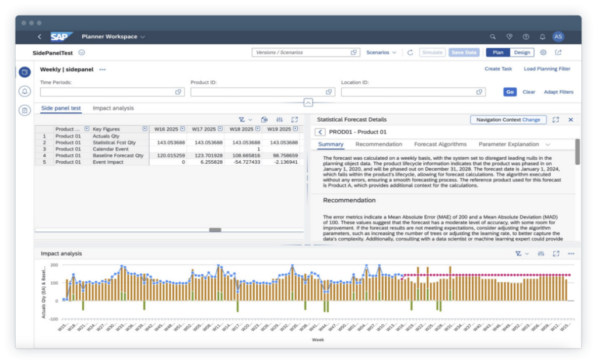The height and width of the screenshot is (364, 597).
Task: Open the tasks clipboard icon in sidebar
Action: point(24,110)
